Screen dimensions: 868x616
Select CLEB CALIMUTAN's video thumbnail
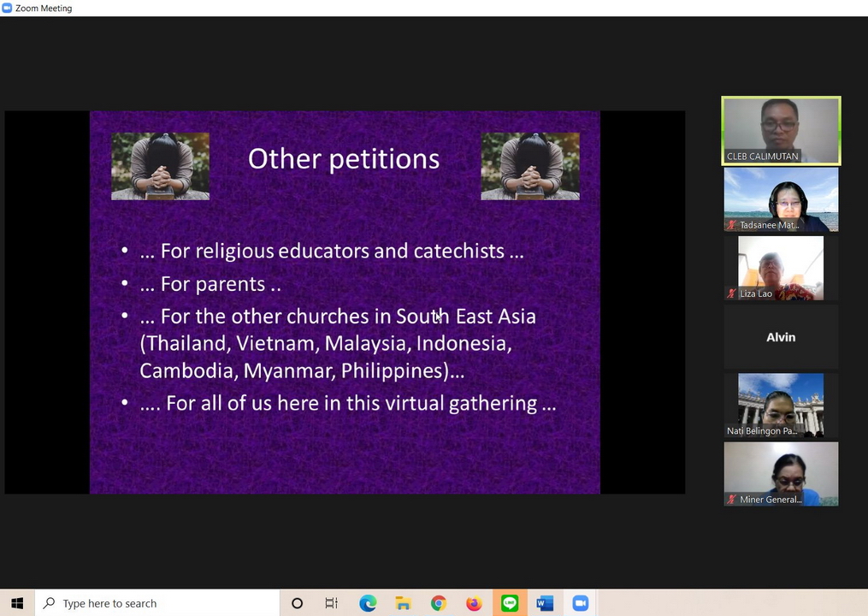tap(781, 130)
